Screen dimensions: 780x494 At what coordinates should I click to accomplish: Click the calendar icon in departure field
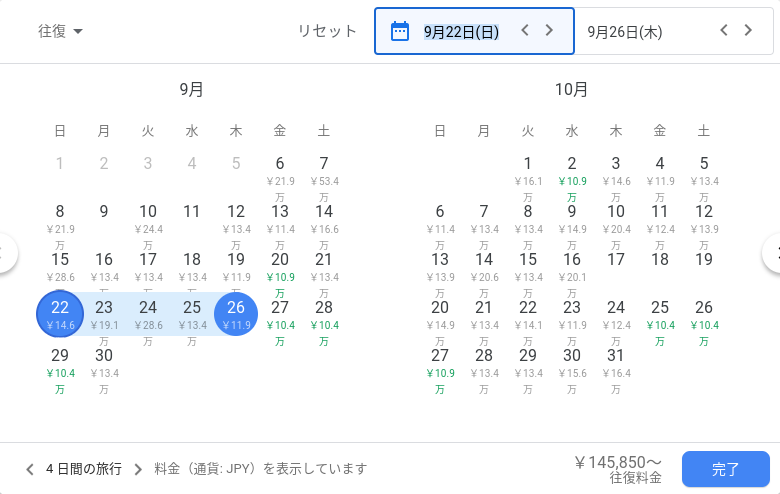[x=400, y=31]
